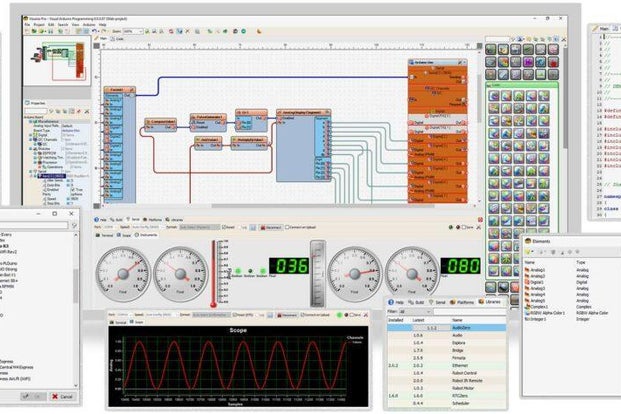
Task: Switch to Terminal sub-tab in the serial panel
Action: click(105, 235)
